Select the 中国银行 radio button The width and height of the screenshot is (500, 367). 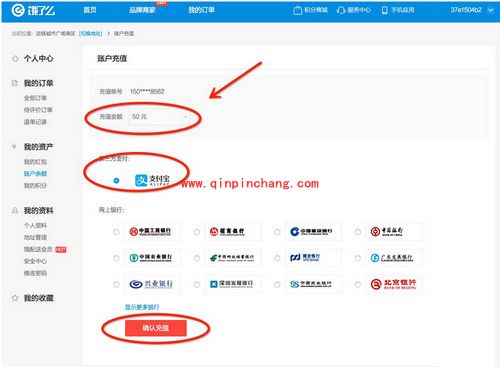click(358, 232)
